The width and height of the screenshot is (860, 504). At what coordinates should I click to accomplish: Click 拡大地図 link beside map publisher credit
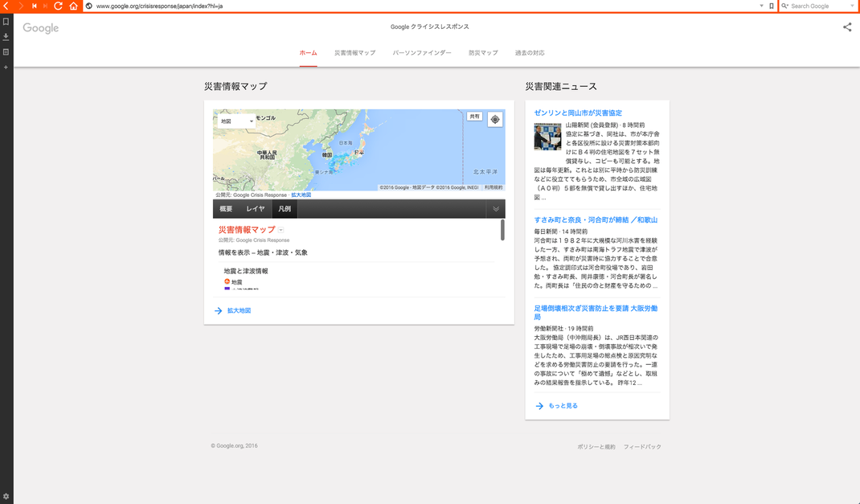pos(301,195)
